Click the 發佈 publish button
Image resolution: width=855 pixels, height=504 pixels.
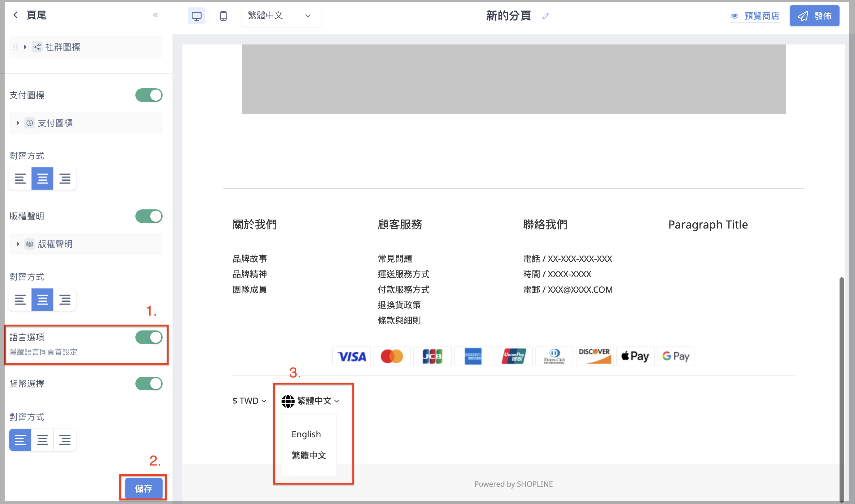(x=814, y=16)
